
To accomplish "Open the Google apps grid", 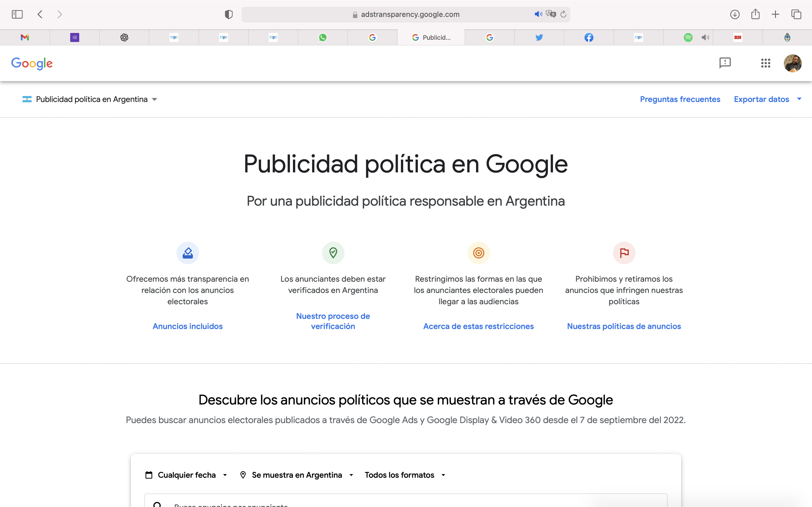I will (765, 63).
